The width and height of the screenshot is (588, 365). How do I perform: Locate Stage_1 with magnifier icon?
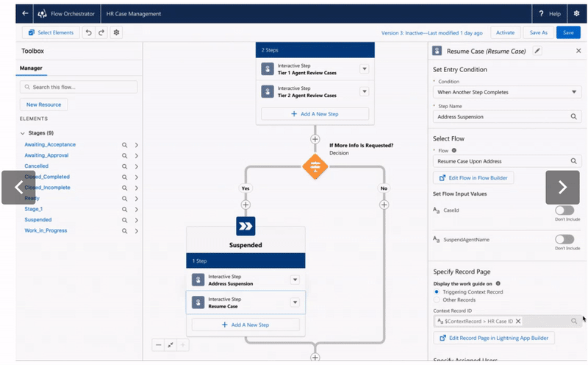pyautogui.click(x=124, y=210)
